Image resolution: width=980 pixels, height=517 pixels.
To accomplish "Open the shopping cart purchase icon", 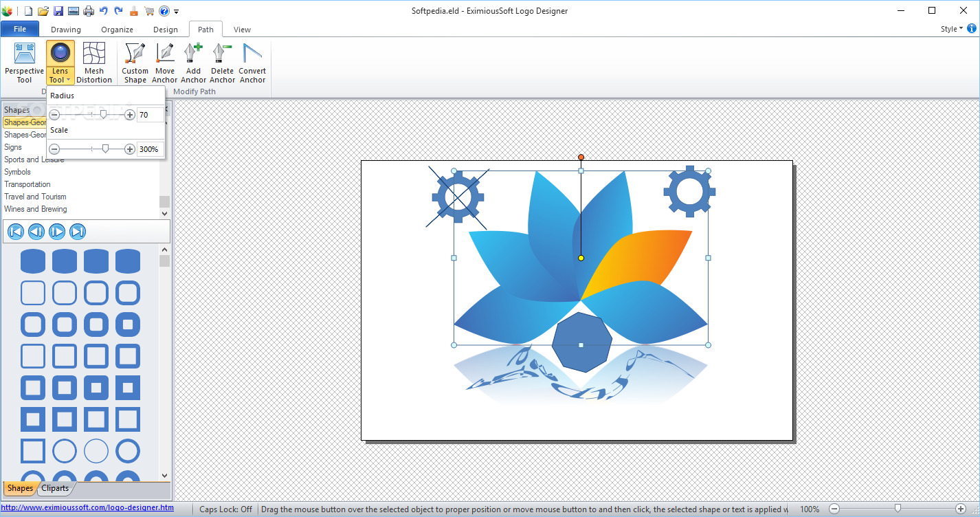I will pos(149,11).
